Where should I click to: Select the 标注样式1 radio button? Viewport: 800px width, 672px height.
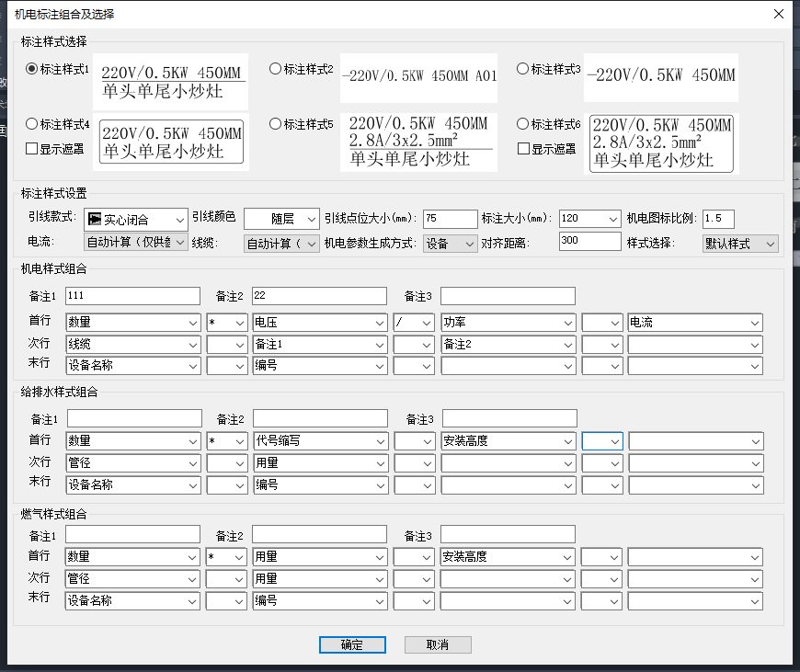31,68
